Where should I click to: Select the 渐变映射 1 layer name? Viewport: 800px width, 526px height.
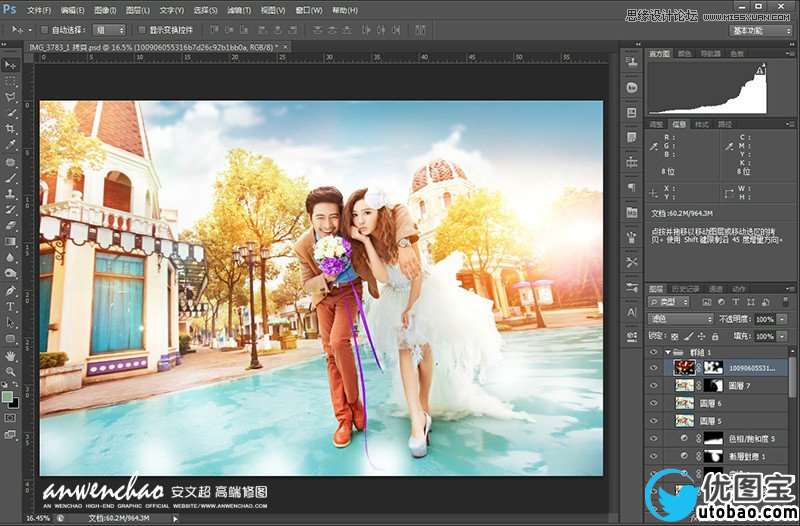coord(747,457)
